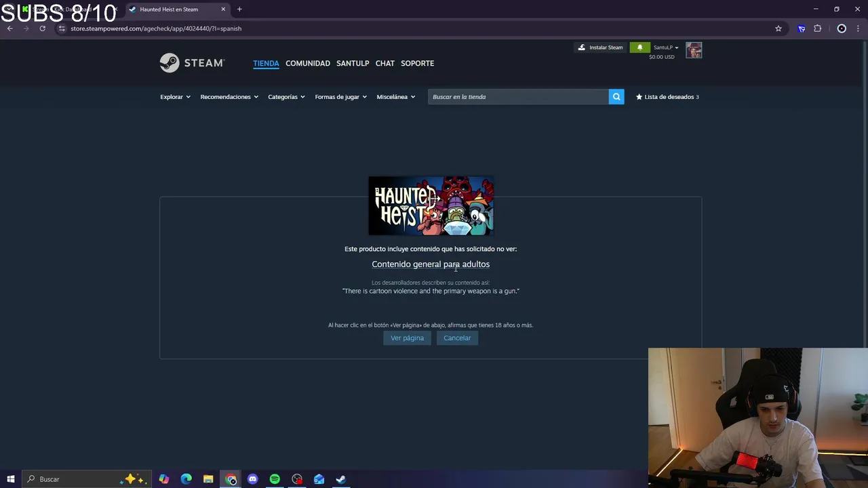Image resolution: width=868 pixels, height=488 pixels.
Task: Open the Windows Start menu
Action: [x=11, y=479]
